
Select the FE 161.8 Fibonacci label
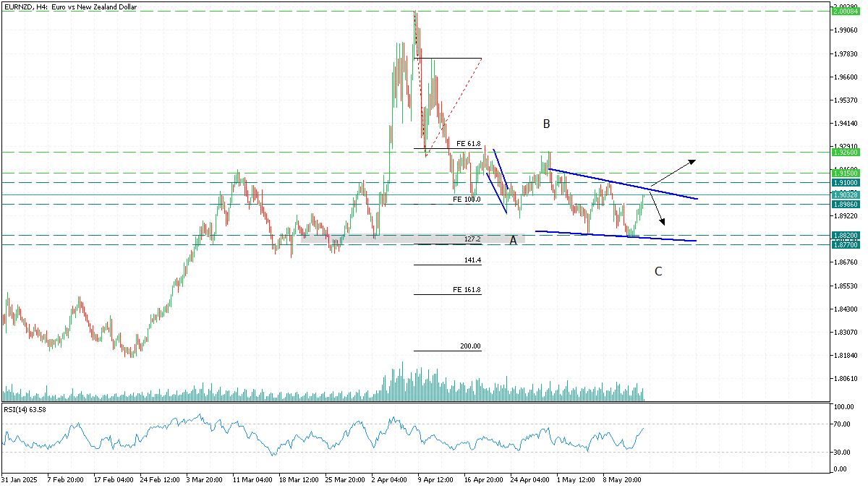[467, 290]
